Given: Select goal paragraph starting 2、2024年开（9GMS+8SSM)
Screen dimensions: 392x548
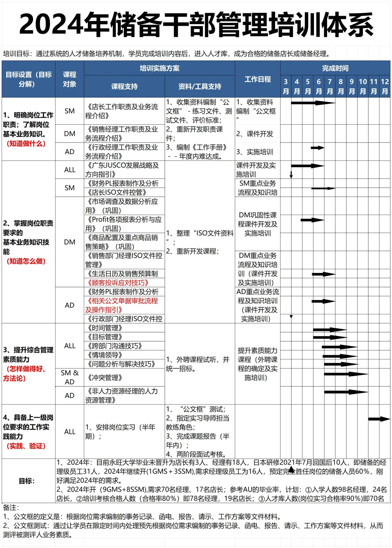Looking at the screenshot, I should pos(222,494).
